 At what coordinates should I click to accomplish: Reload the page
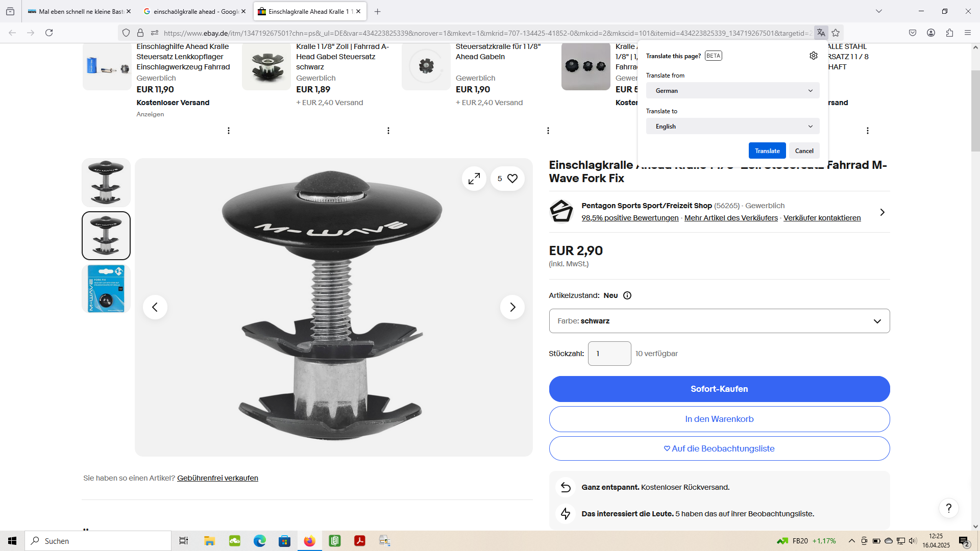(49, 33)
